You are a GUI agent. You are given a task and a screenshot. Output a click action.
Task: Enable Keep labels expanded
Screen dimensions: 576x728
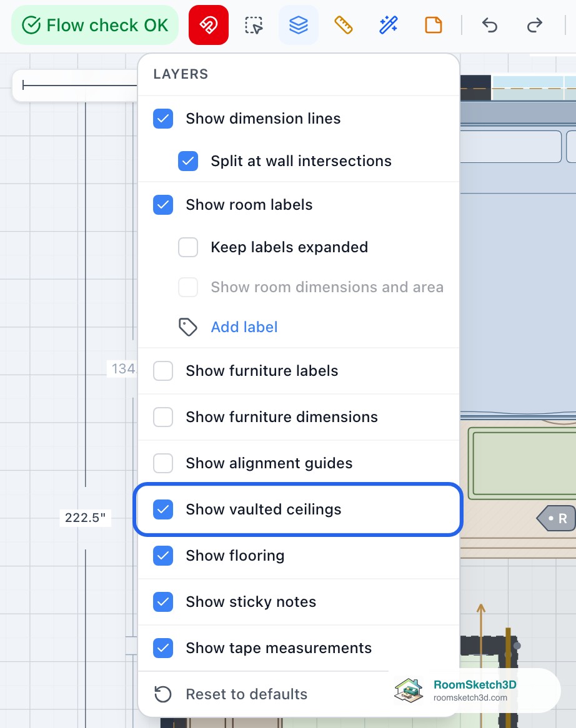[x=188, y=247]
